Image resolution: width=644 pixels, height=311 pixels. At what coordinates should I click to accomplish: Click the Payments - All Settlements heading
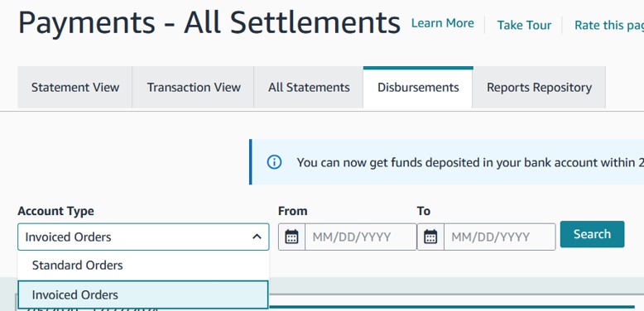pos(209,22)
